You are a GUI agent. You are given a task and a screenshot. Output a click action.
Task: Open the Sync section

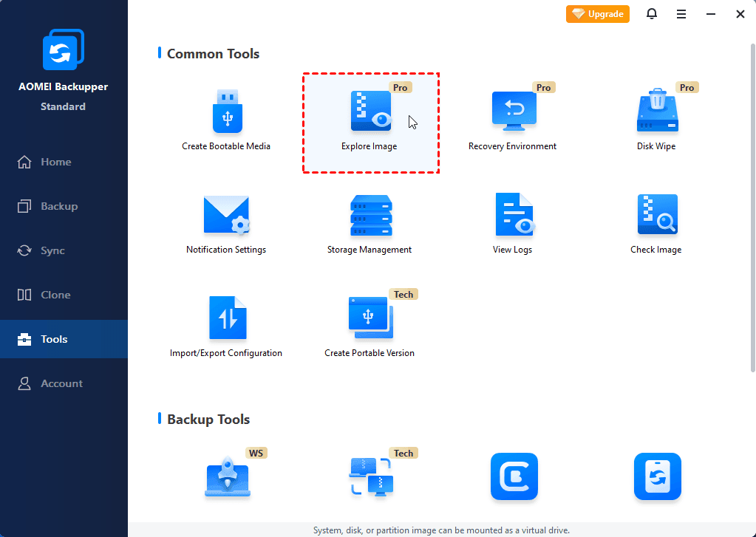(52, 250)
